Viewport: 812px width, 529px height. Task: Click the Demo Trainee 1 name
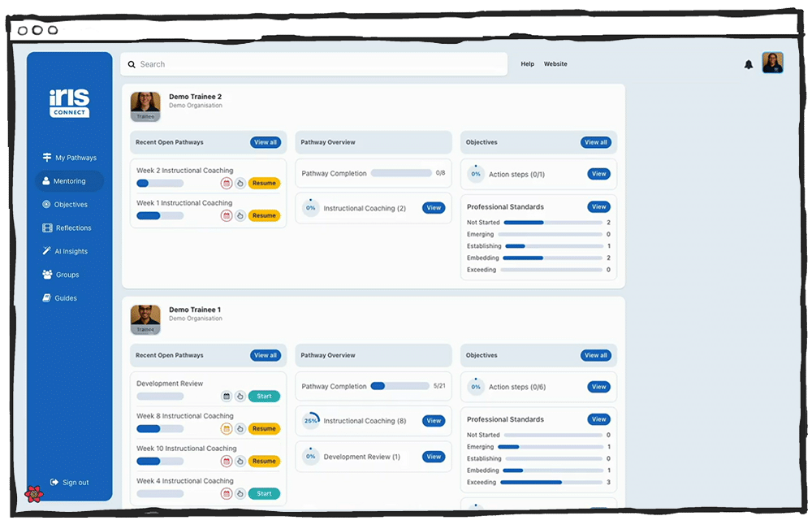pyautogui.click(x=195, y=310)
